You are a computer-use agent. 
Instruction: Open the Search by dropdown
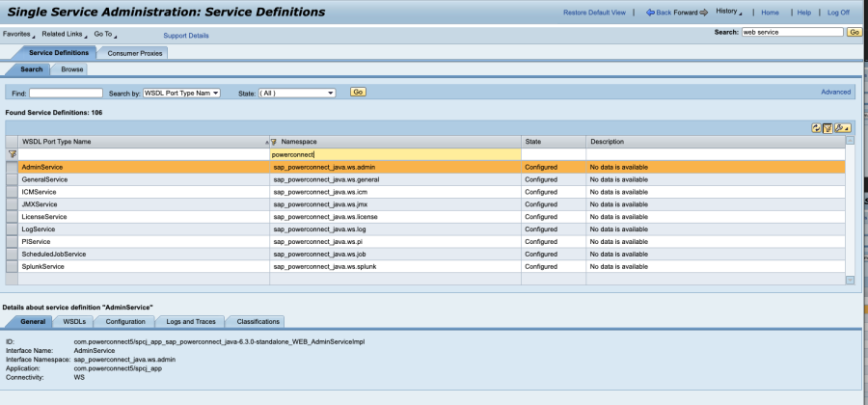pos(181,93)
